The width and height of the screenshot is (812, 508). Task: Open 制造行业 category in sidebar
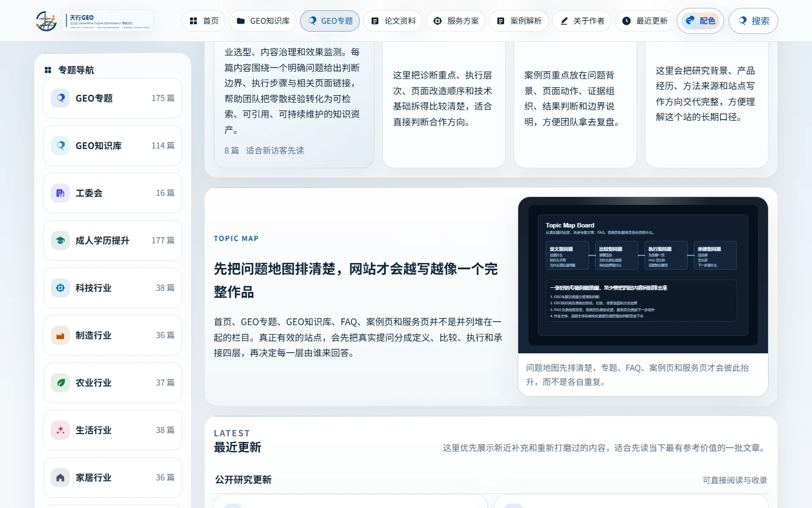pyautogui.click(x=113, y=335)
